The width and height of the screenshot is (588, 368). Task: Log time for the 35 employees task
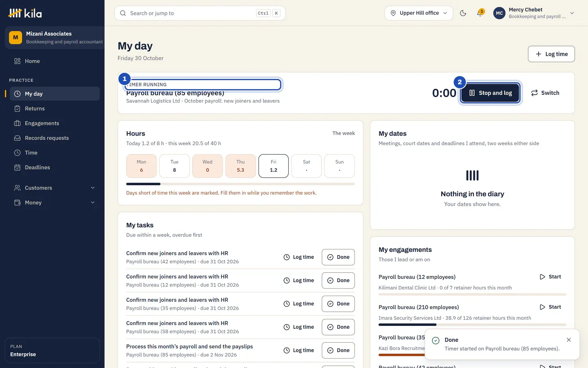[299, 304]
